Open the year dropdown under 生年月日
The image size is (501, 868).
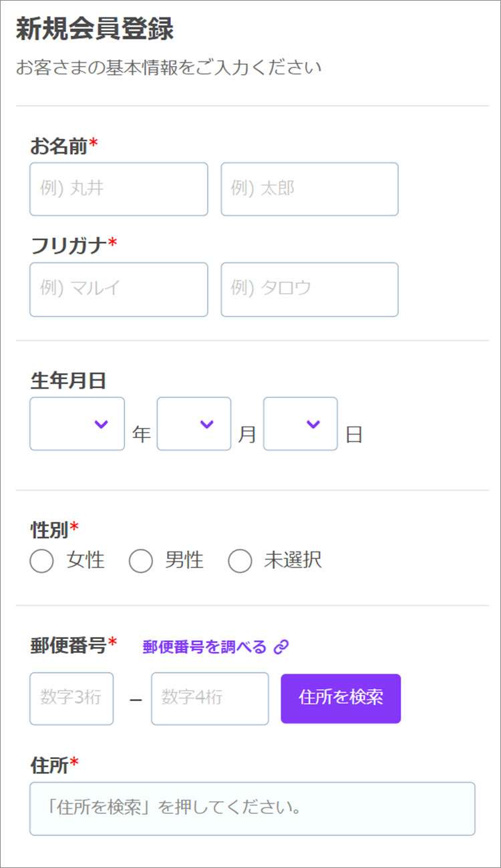(x=77, y=424)
